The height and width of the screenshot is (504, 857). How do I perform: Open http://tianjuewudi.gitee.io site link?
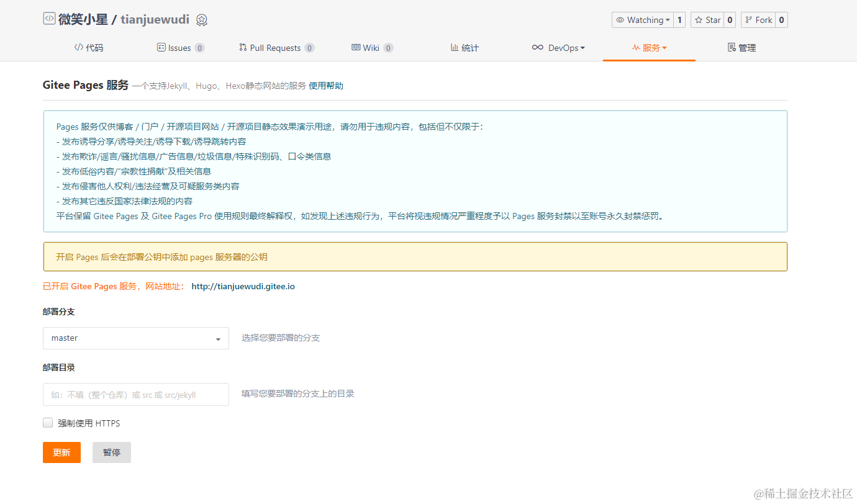click(243, 287)
